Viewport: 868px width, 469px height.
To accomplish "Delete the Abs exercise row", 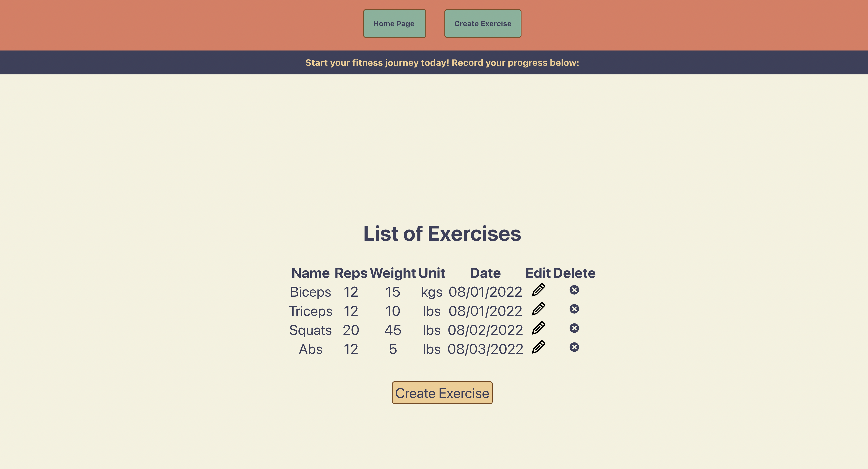I will pyautogui.click(x=574, y=347).
